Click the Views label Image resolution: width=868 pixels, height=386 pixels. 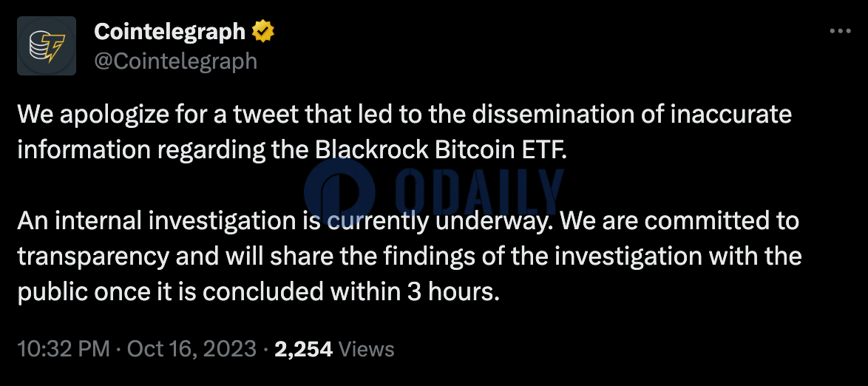(366, 349)
